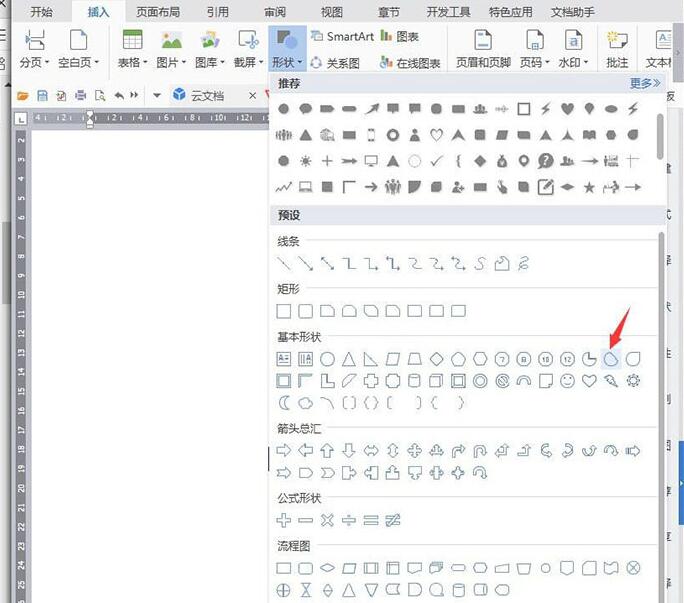Switch to the 页面布局 tab
Screen dimensions: 684x603
[158, 12]
